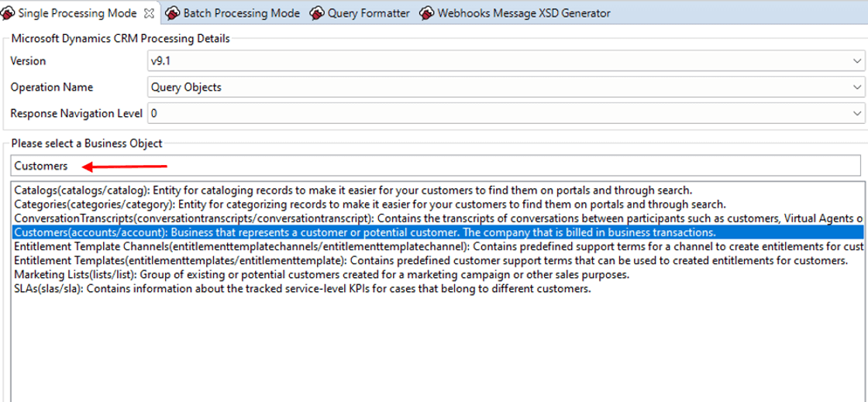Select the Customers(accounts/account) list entry

coord(437,232)
